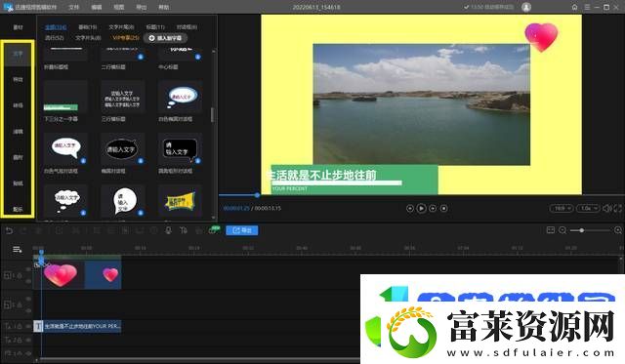The height and width of the screenshot is (364, 625).
Task: Open the 1.0x playback speed dropdown
Action: click(x=588, y=208)
